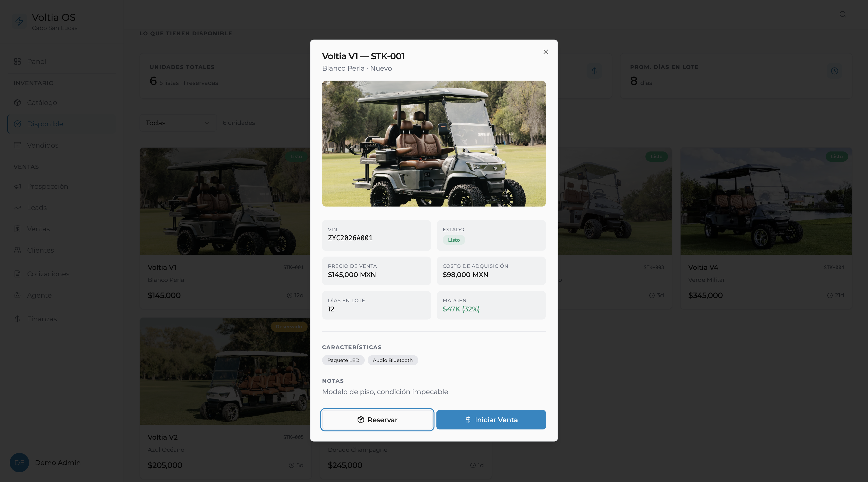The image size is (868, 482).
Task: Open the Todas filter dropdown
Action: pos(178,123)
